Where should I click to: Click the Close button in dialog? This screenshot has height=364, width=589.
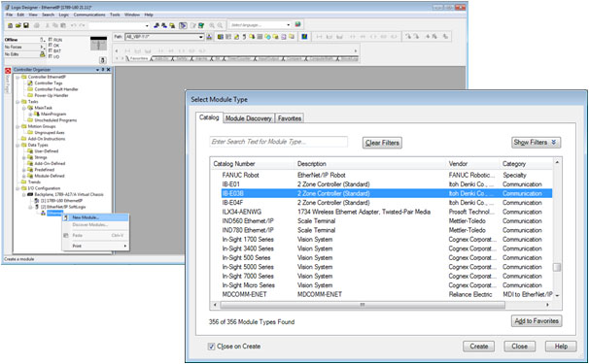520,346
